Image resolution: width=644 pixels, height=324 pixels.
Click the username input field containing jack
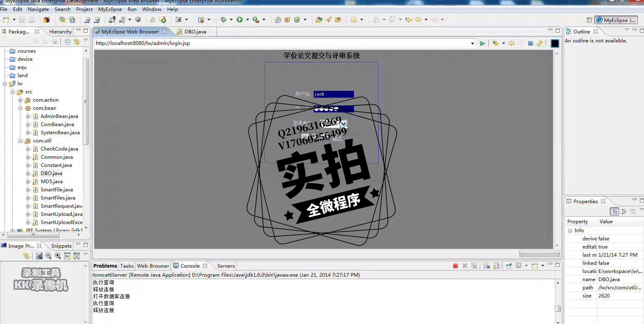click(333, 94)
